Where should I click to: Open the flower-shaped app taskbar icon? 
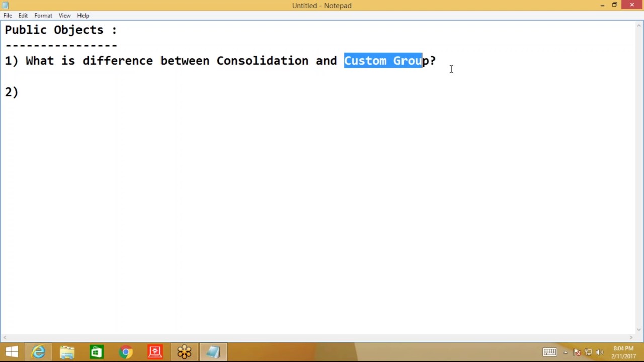[x=184, y=352]
